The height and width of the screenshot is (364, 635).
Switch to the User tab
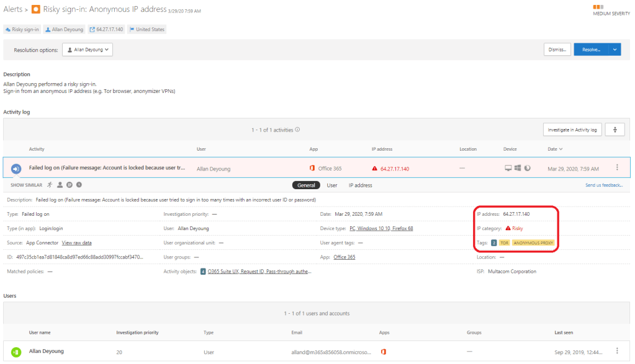click(x=332, y=185)
